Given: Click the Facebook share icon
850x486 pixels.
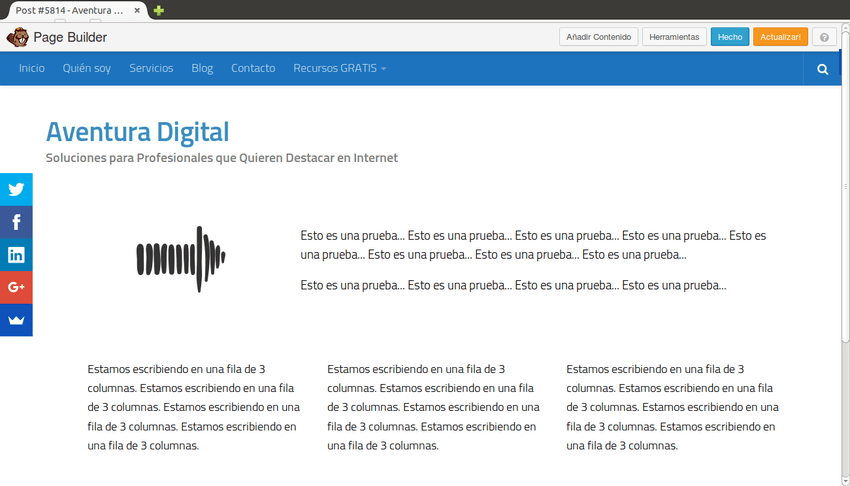Looking at the screenshot, I should click(16, 222).
